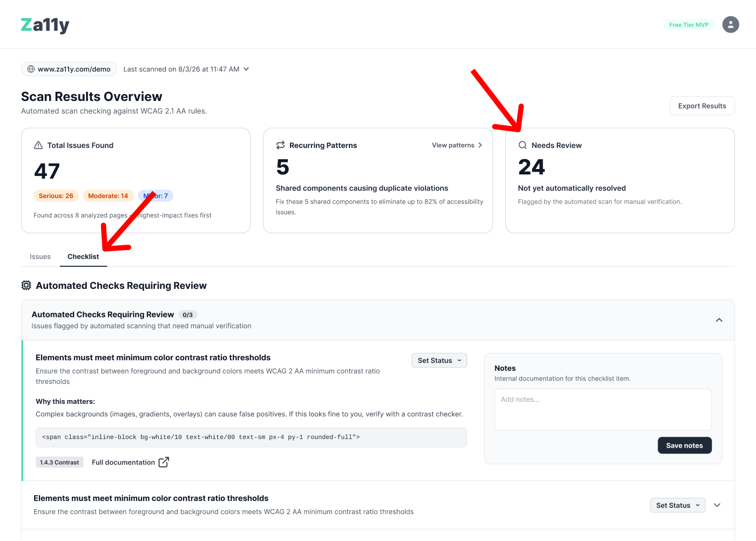Click the magnifier icon beside Needs Review
The height and width of the screenshot is (541, 756).
pos(523,145)
